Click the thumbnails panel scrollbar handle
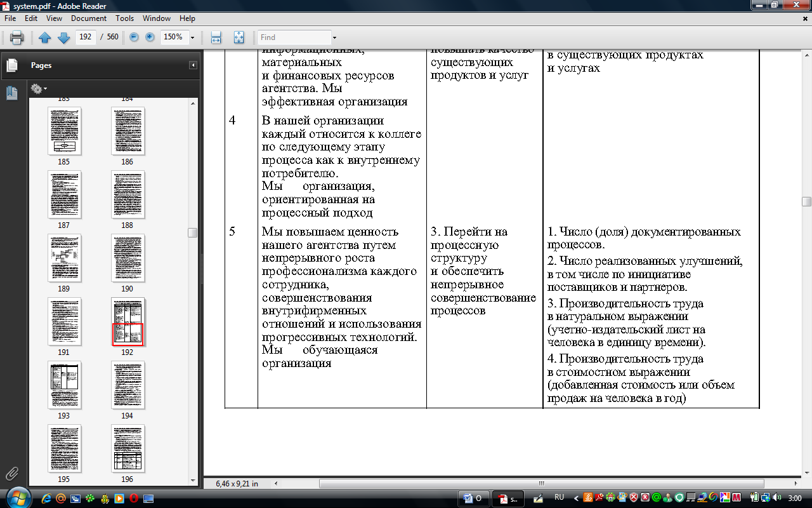Viewport: 812px width, 508px height. (x=193, y=232)
